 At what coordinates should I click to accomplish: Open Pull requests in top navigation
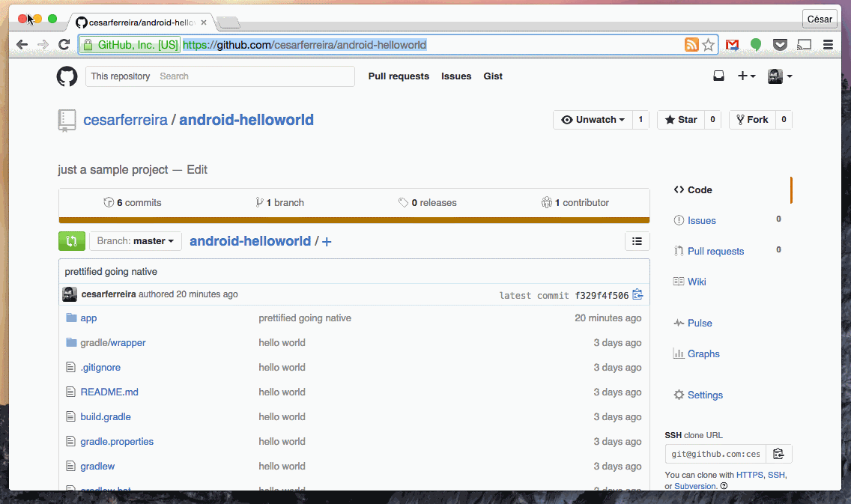coord(399,76)
